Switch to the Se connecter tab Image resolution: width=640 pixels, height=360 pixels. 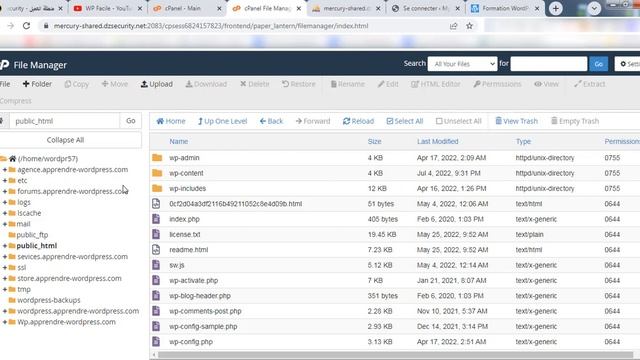[x=424, y=8]
